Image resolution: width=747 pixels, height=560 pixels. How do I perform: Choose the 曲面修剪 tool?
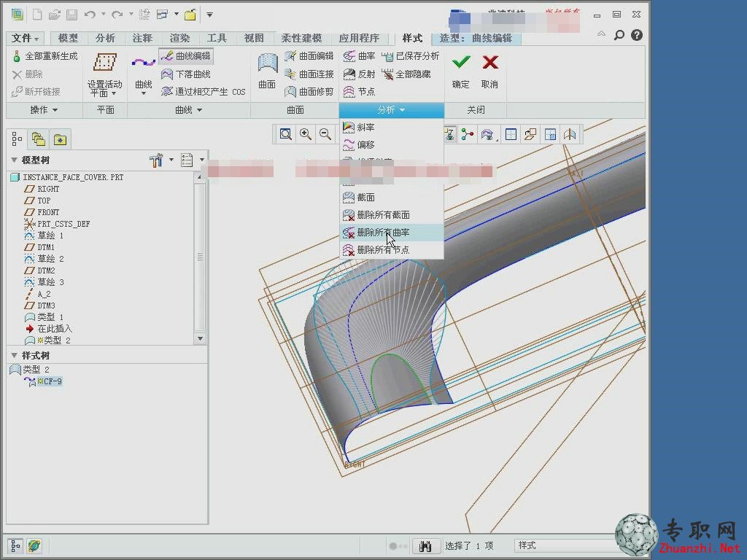click(309, 91)
